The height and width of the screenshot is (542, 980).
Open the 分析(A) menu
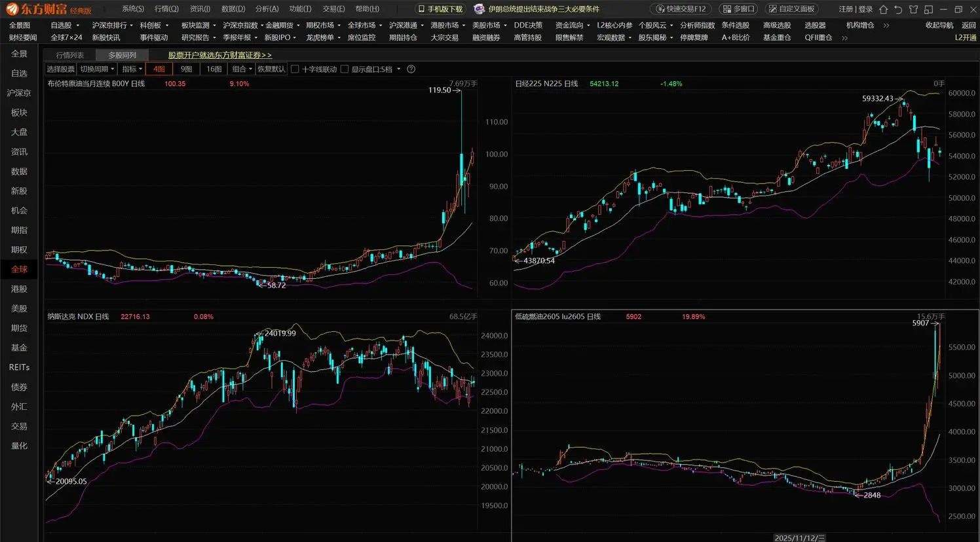(x=267, y=9)
